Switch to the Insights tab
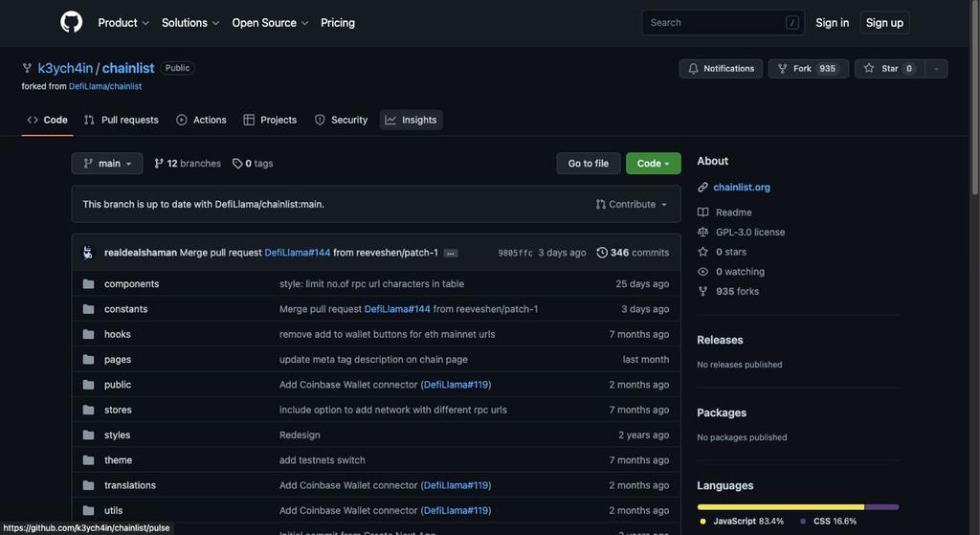 (x=412, y=120)
